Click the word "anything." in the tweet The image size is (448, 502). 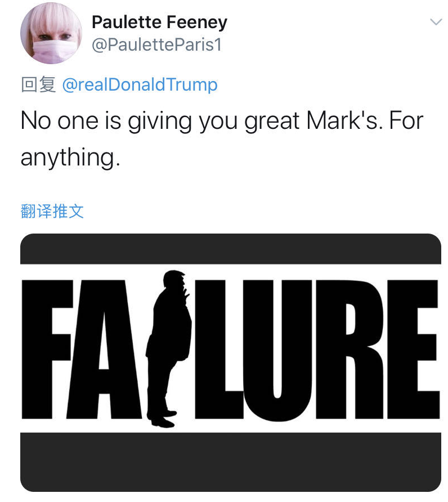coord(70,157)
